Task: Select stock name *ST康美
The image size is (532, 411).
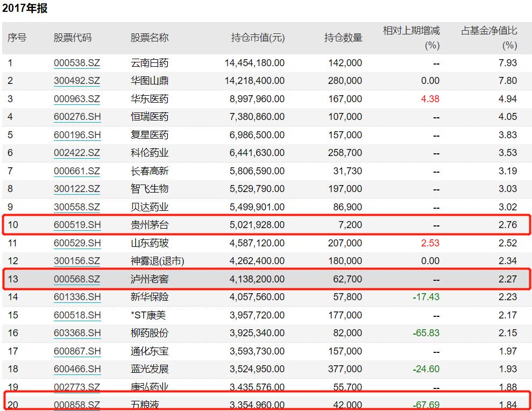Action: tap(148, 315)
